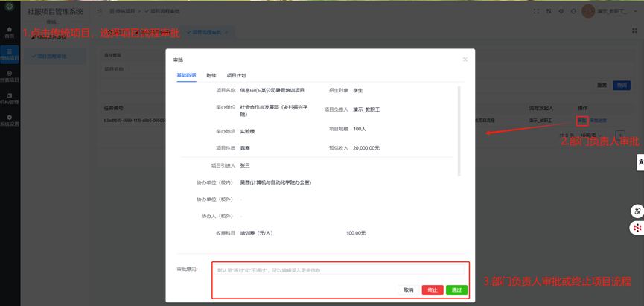Open 系统设置 gear icon in sidebar
Viewport: 644px width, 306px height.
[10, 121]
